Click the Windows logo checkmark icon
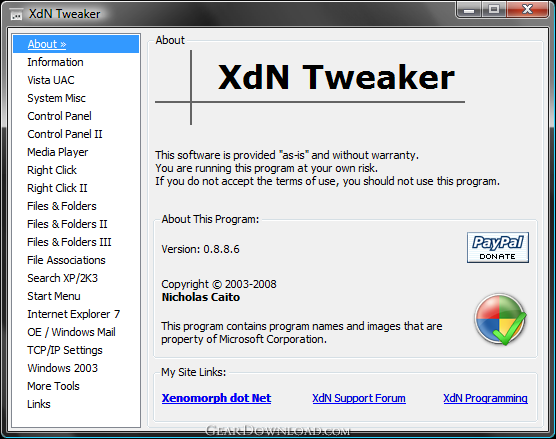This screenshot has width=556, height=439. tap(500, 319)
